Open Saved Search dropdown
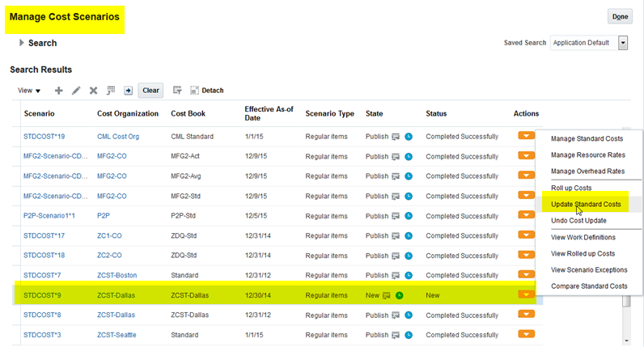 623,43
